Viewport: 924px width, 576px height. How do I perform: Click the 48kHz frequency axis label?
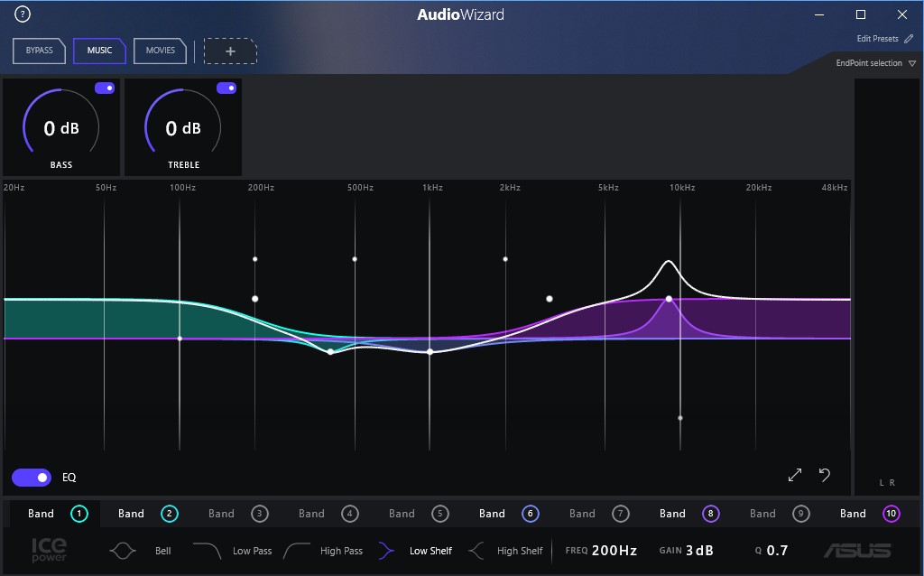pos(835,188)
